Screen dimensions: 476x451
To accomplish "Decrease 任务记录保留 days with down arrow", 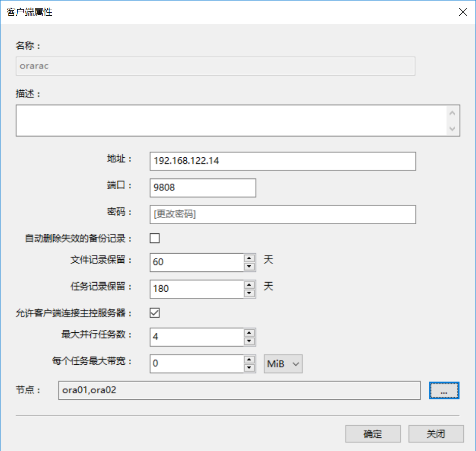I will (x=249, y=293).
